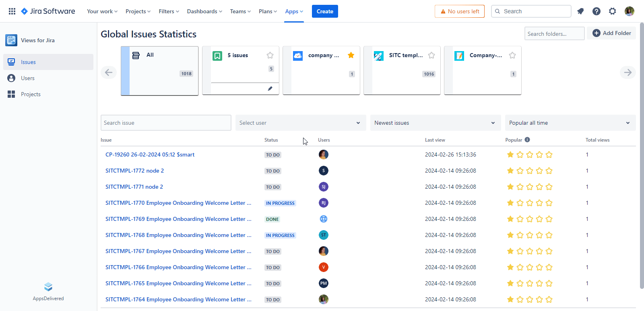Open the settings gear icon

point(613,11)
